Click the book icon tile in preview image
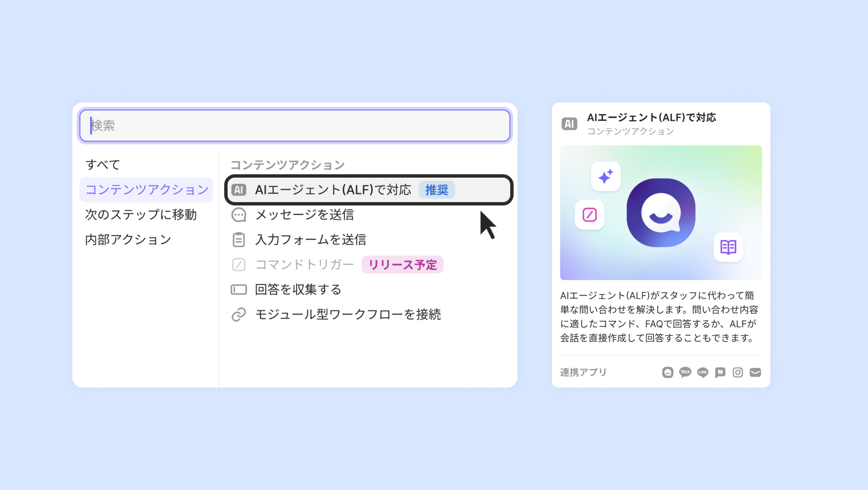The height and width of the screenshot is (490, 868). pos(728,247)
